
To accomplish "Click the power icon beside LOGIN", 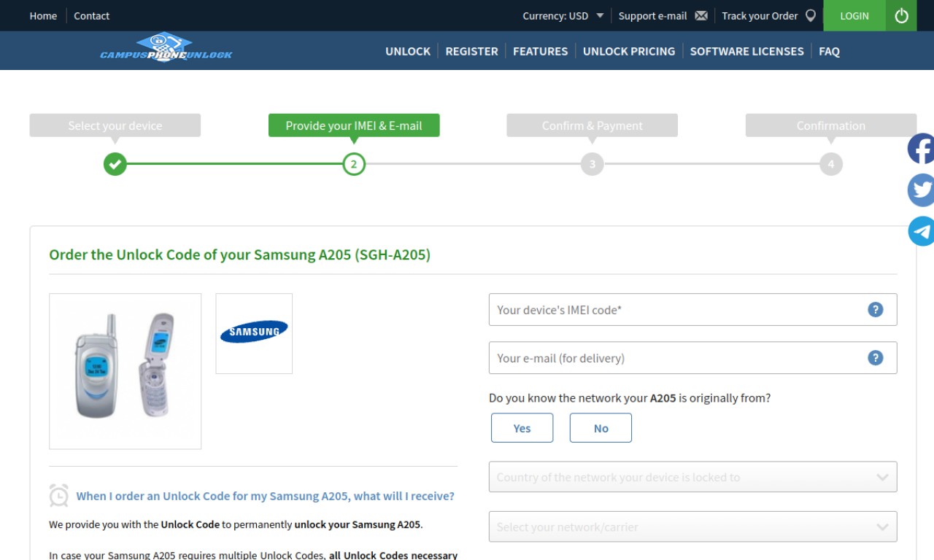I will tap(901, 15).
